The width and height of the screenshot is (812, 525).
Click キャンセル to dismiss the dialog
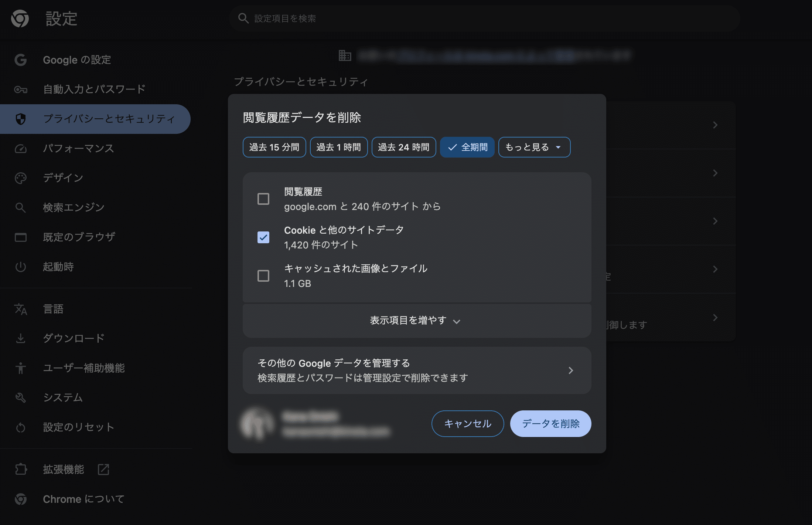click(x=468, y=424)
